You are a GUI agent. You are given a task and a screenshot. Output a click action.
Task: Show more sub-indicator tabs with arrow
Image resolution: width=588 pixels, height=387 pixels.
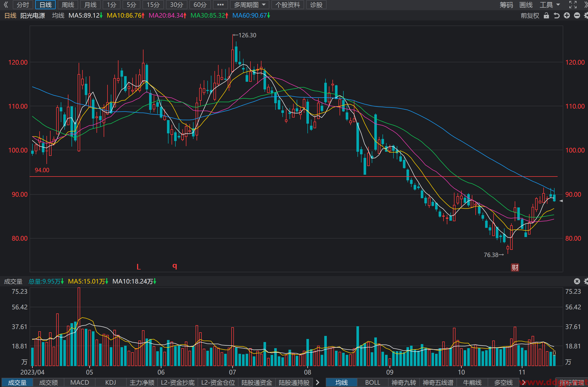pos(318,382)
